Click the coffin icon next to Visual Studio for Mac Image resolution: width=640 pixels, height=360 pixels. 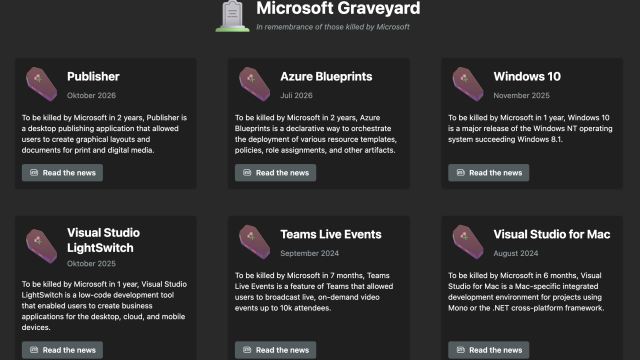click(x=468, y=242)
